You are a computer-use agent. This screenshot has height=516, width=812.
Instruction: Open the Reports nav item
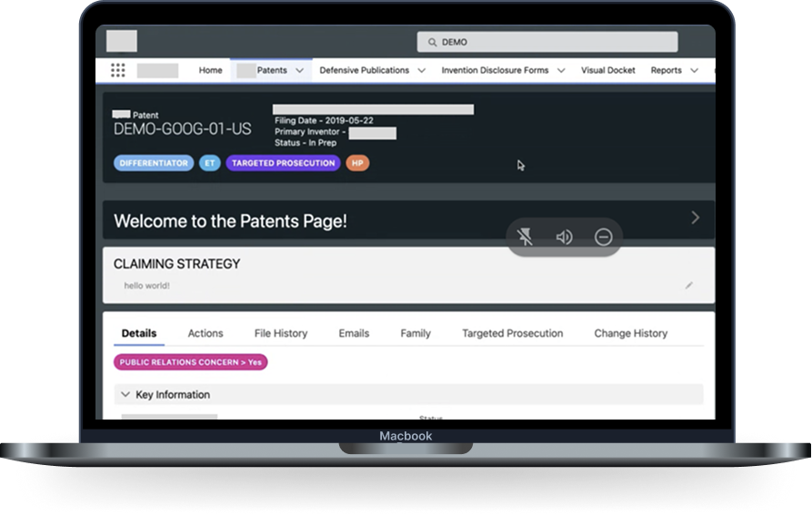point(666,70)
